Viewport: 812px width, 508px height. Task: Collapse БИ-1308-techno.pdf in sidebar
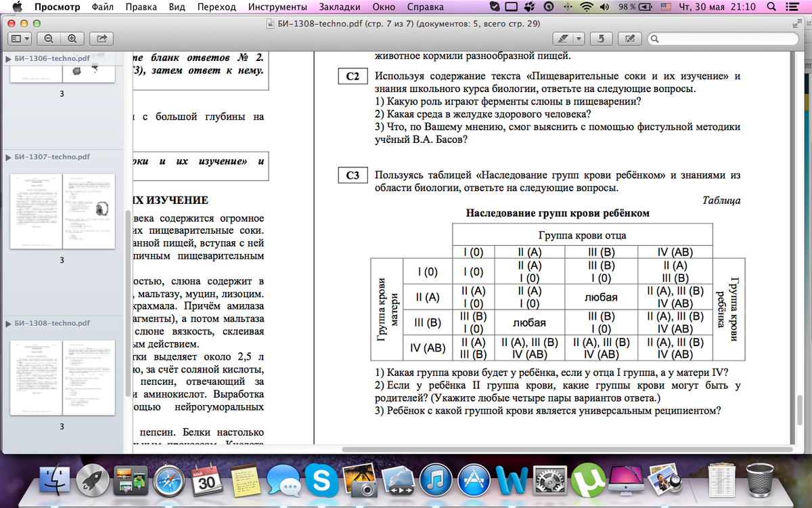(9, 323)
